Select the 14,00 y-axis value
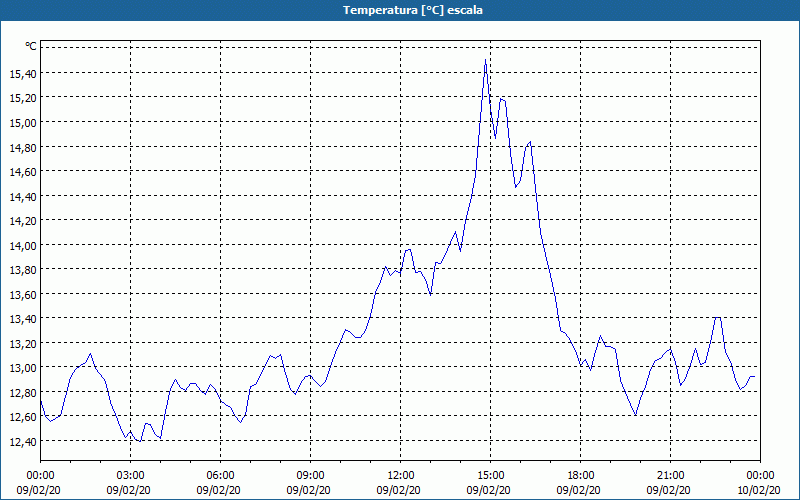This screenshot has height=500, width=800. [23, 245]
